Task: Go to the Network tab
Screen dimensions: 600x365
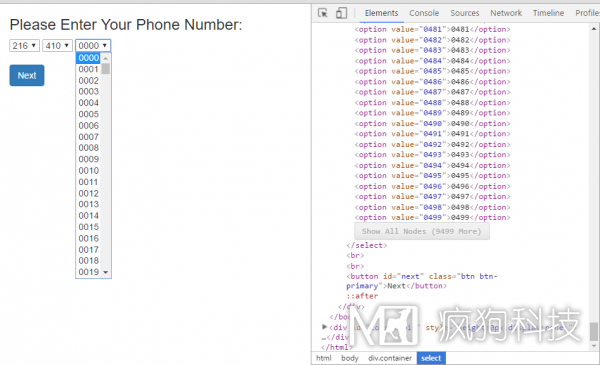Action: 506,13
